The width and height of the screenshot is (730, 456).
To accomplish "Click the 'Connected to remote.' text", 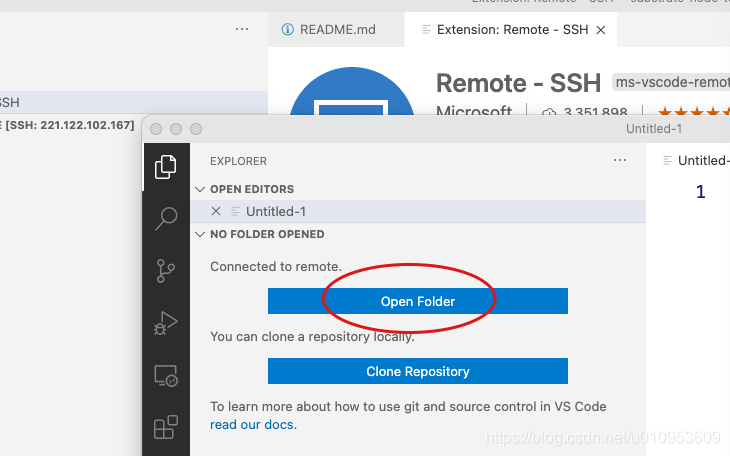I will [276, 266].
